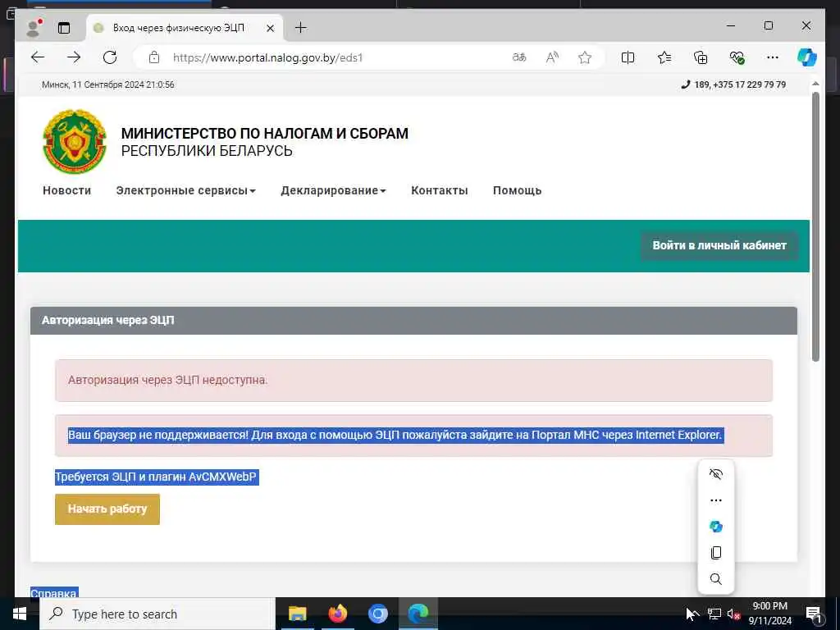Open the translate page icon in address bar

[519, 57]
